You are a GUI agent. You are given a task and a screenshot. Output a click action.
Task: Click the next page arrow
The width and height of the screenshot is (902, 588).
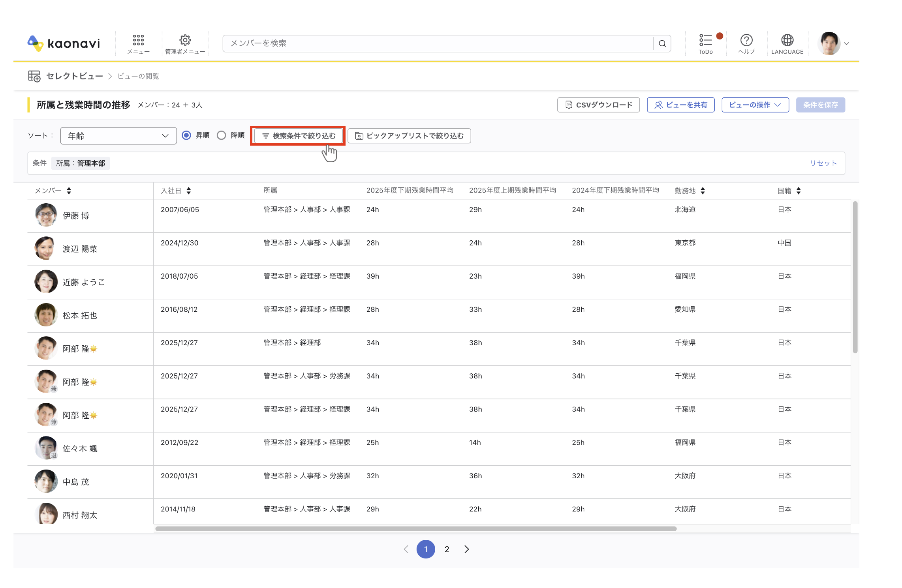pos(467,549)
